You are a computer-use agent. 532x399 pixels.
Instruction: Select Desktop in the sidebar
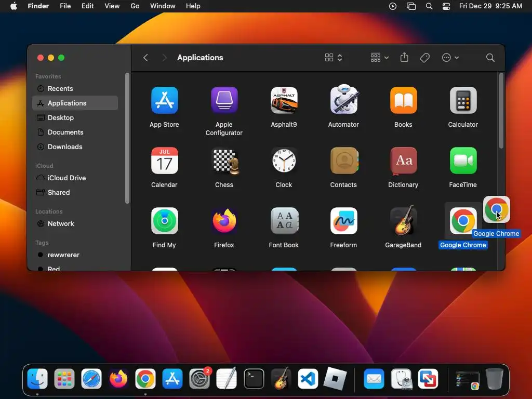(x=75, y=118)
